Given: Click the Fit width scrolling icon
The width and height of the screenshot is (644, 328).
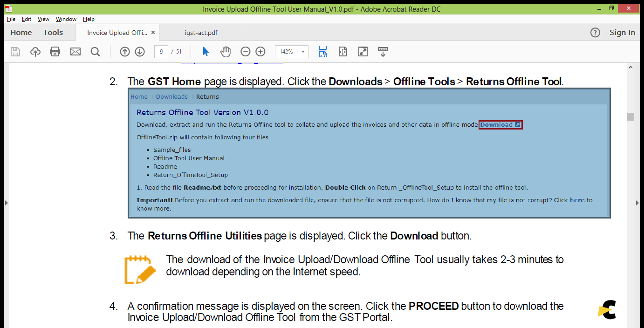Looking at the screenshot, I should pos(322,52).
